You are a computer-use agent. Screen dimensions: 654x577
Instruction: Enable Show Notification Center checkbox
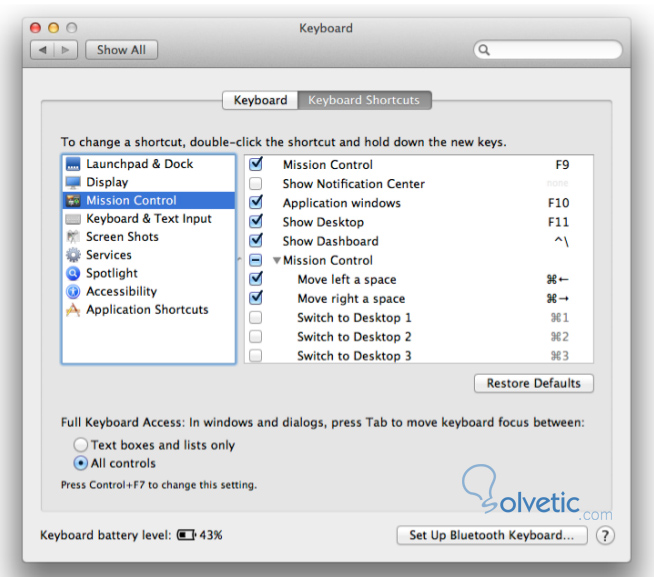click(256, 183)
